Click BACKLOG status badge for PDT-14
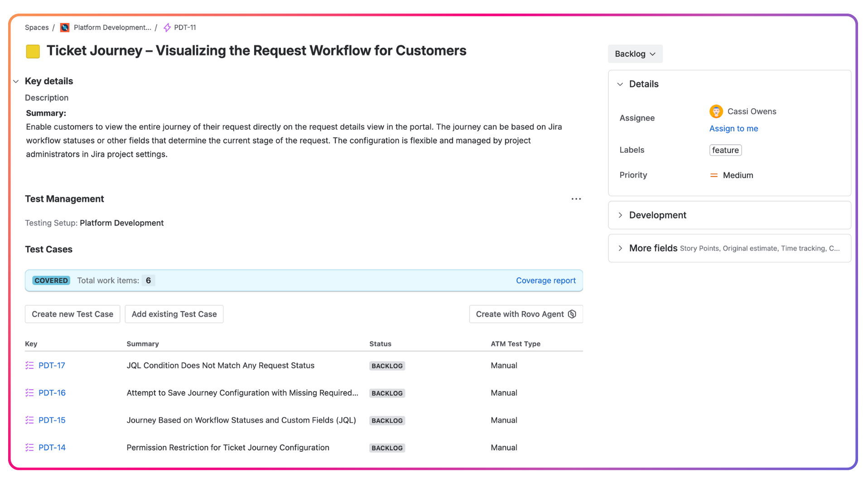 (387, 448)
